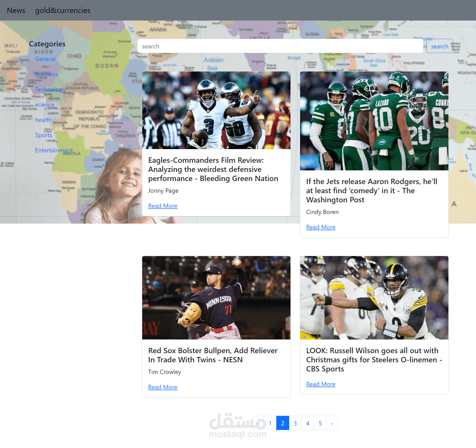This screenshot has height=448, width=476.
Task: Go to next page with right chevron
Action: [332, 423]
